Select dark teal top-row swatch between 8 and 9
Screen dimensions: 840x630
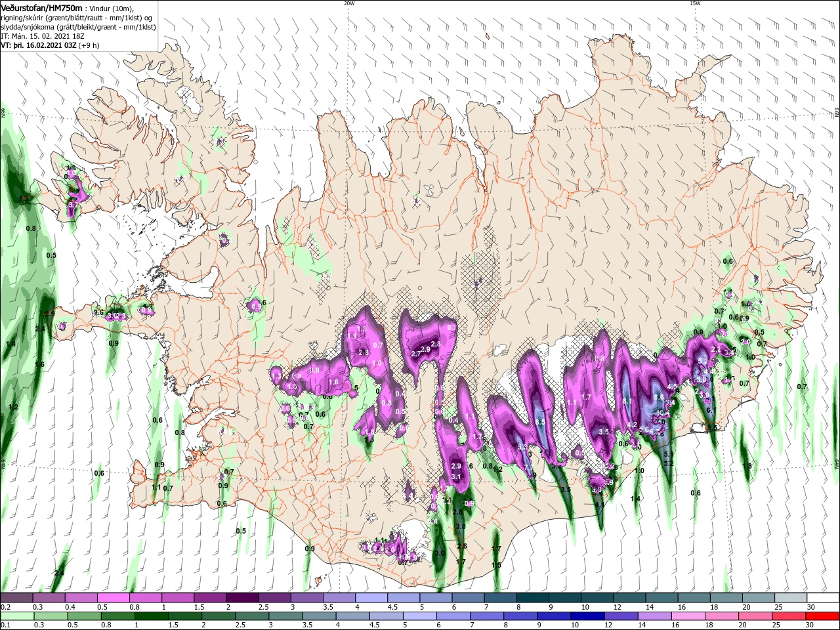[x=533, y=598]
